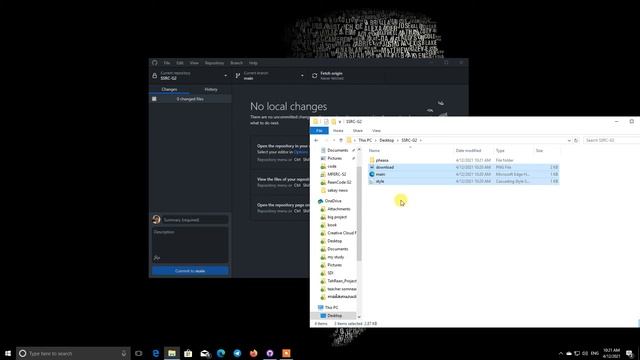
Task: Sort by Date modified column header
Action: click(473, 151)
